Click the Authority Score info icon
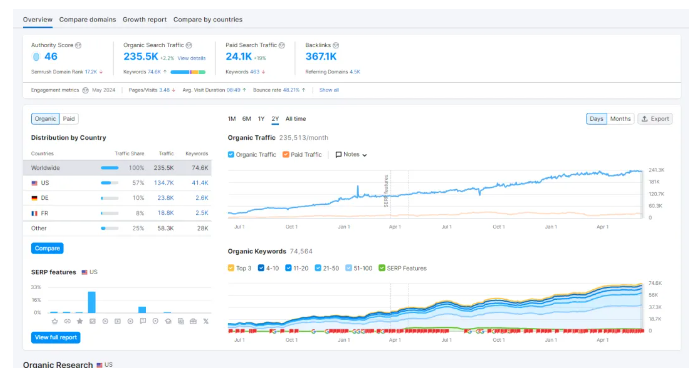The image size is (689, 373). pyautogui.click(x=78, y=45)
